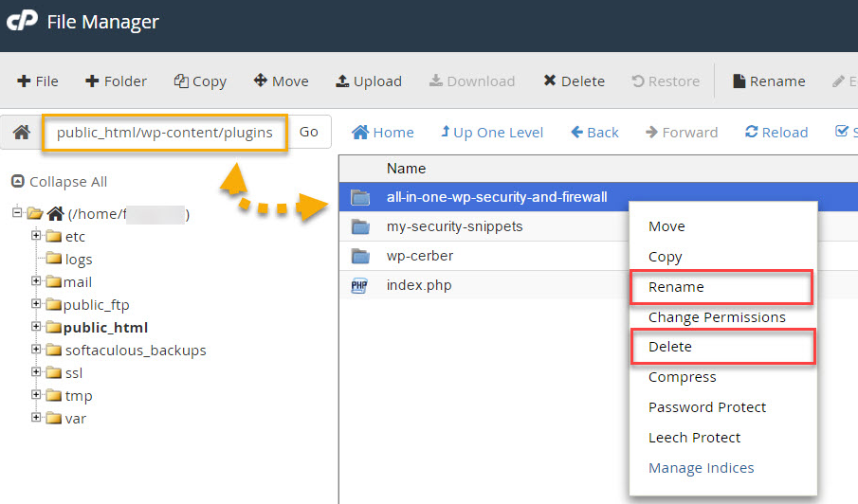The image size is (858, 504).
Task: Select the all-in-one-wp-security-and-firewall folder row
Action: click(598, 197)
